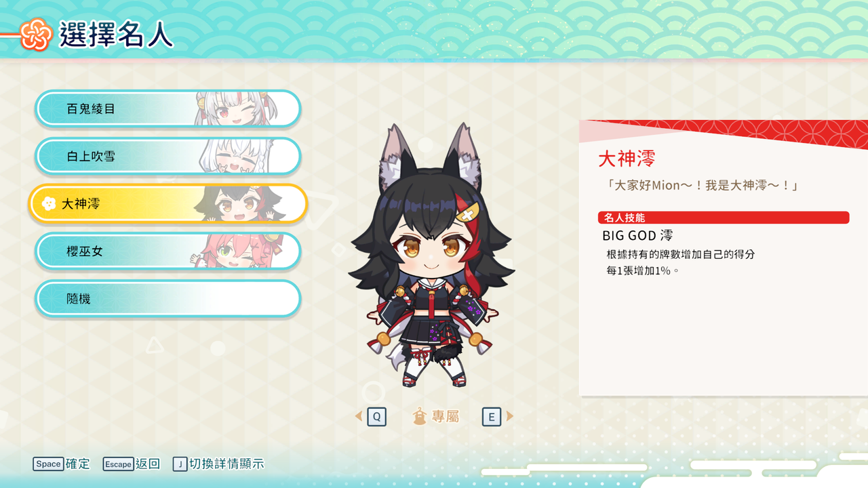Screen dimensions: 868x488
Task: Click the plum flower icon beside 選擇名人
Action: (36, 34)
